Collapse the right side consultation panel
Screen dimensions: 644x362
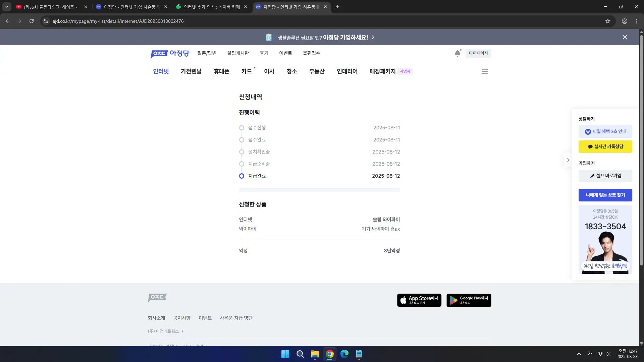pos(568,160)
